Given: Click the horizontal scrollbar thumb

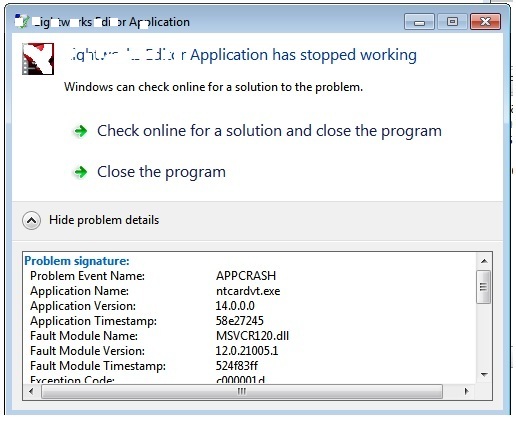Looking at the screenshot, I should [242, 391].
